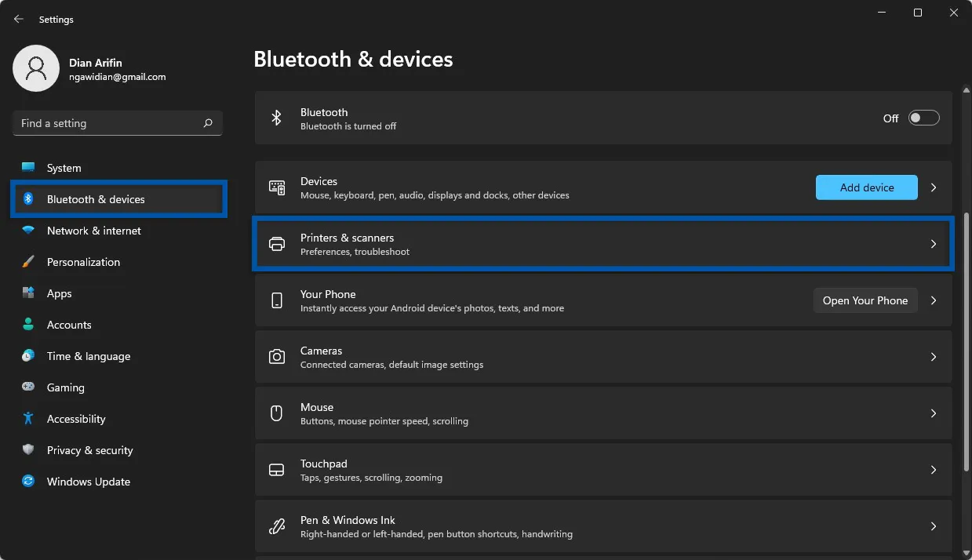Expand the Mouse settings chevron
Screen dimensions: 972x560
934,413
